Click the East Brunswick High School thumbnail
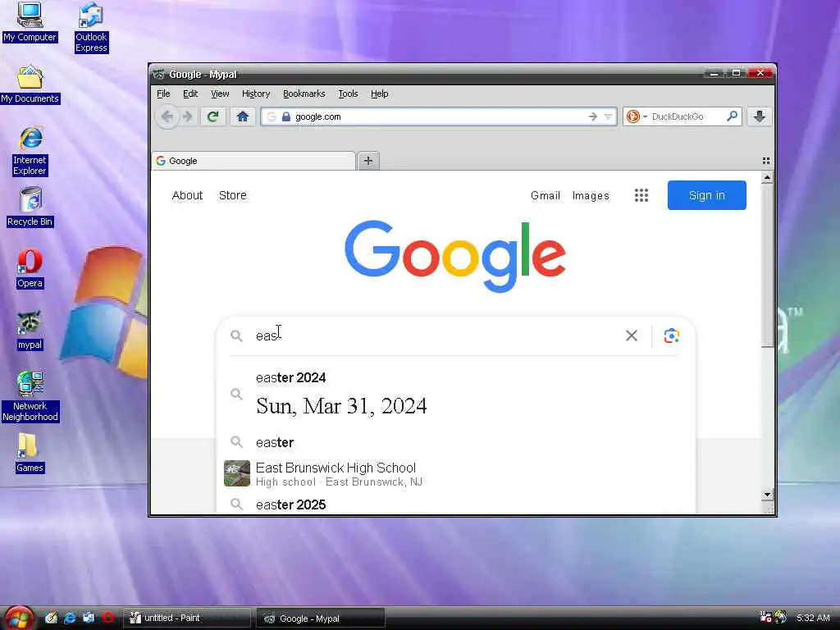The width and height of the screenshot is (840, 630). [x=237, y=473]
